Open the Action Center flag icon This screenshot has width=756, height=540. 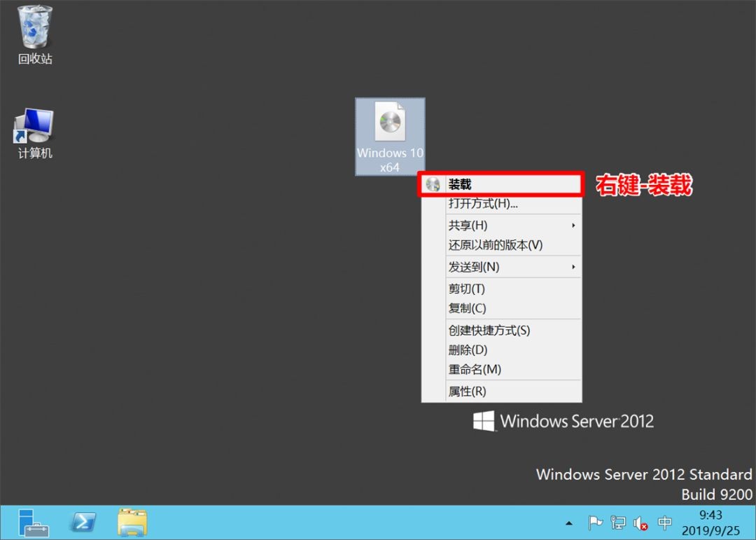(x=596, y=523)
